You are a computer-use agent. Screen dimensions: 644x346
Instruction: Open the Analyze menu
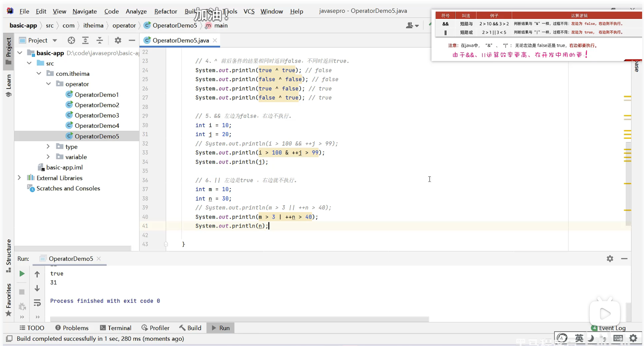[136, 11]
